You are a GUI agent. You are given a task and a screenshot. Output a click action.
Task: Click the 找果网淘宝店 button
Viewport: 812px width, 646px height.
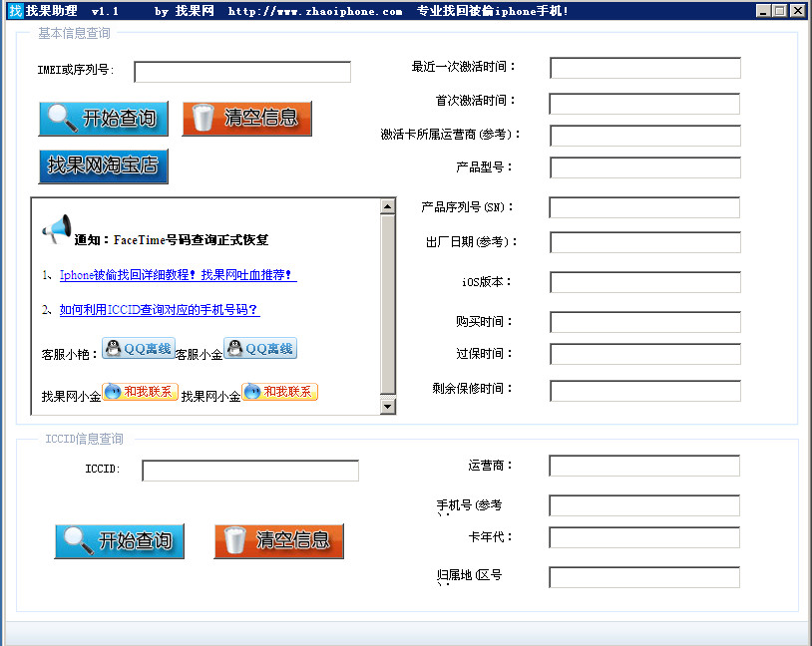[103, 166]
